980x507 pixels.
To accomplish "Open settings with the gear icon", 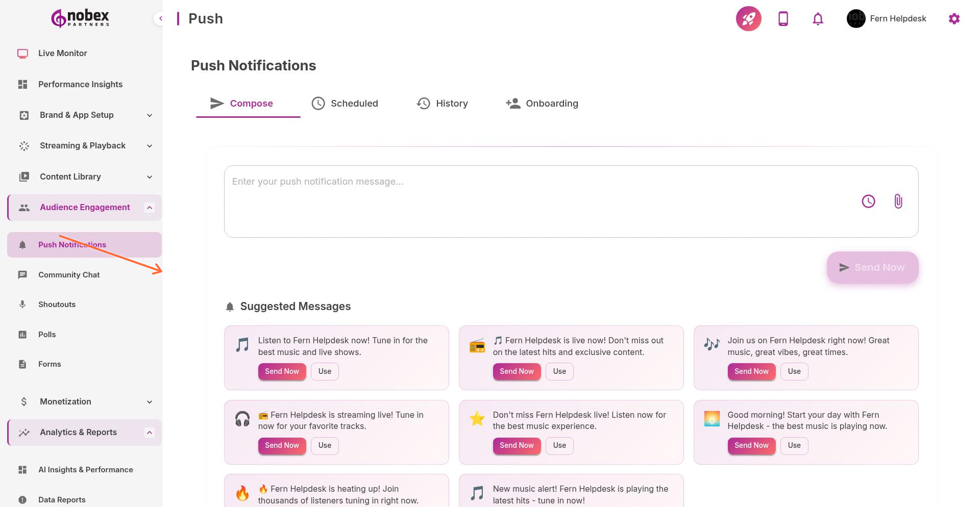I will (954, 18).
